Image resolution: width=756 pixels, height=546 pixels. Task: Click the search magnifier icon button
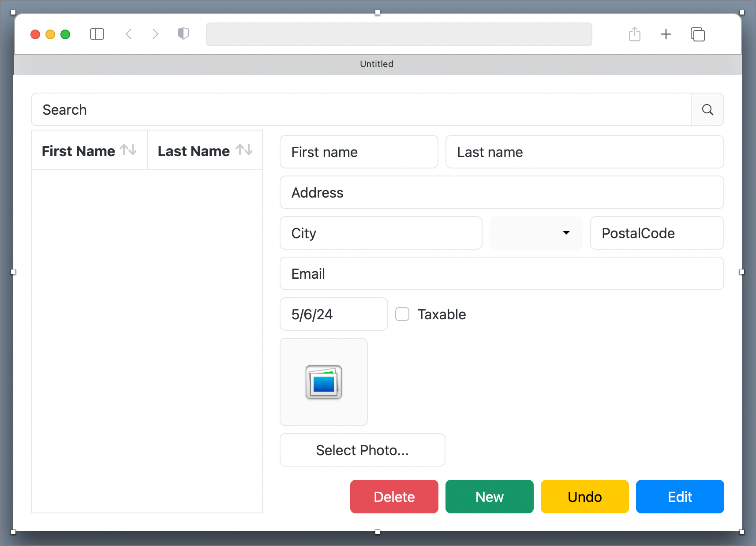[x=707, y=110]
